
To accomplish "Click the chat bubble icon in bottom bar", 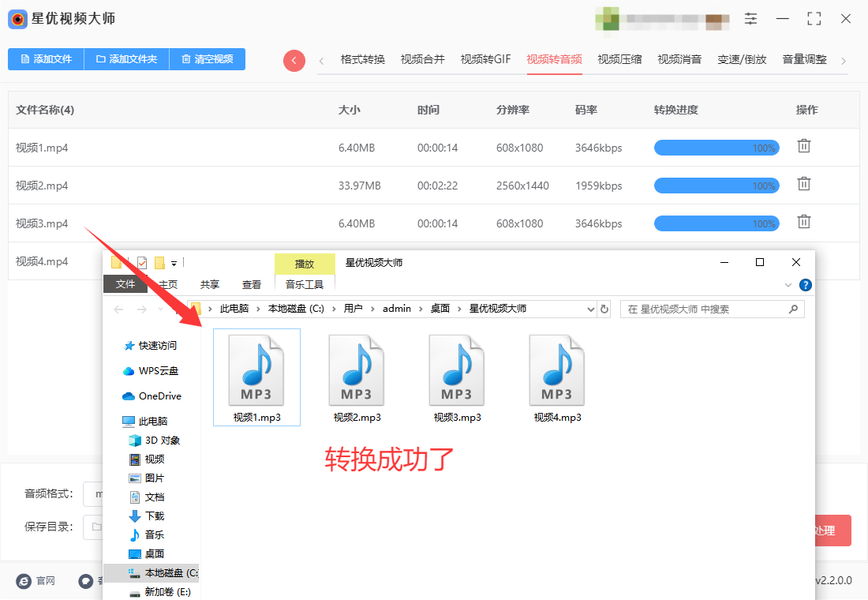I will [86, 580].
